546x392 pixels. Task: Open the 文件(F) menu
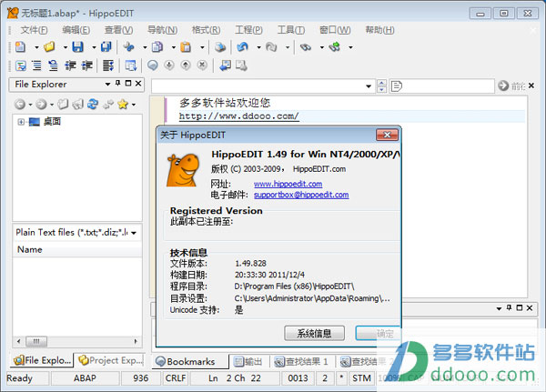point(34,30)
